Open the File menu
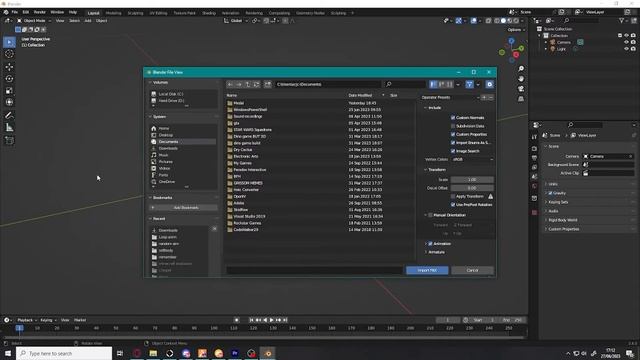This screenshot has width=640, height=360. point(14,12)
